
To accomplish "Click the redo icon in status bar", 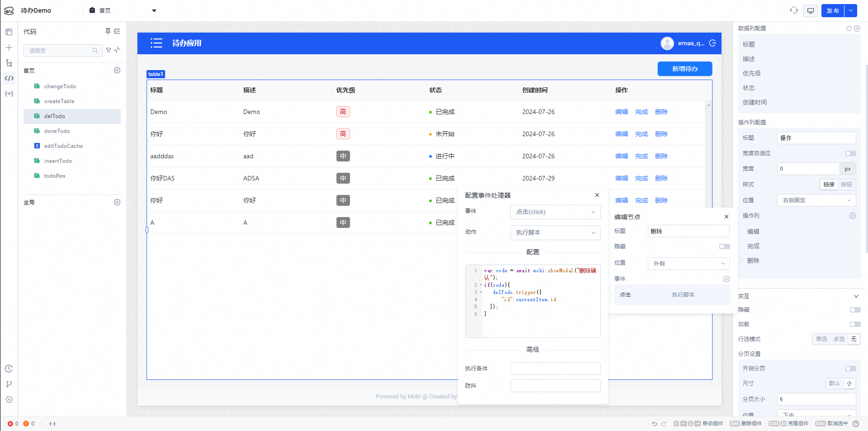I will 664,424.
